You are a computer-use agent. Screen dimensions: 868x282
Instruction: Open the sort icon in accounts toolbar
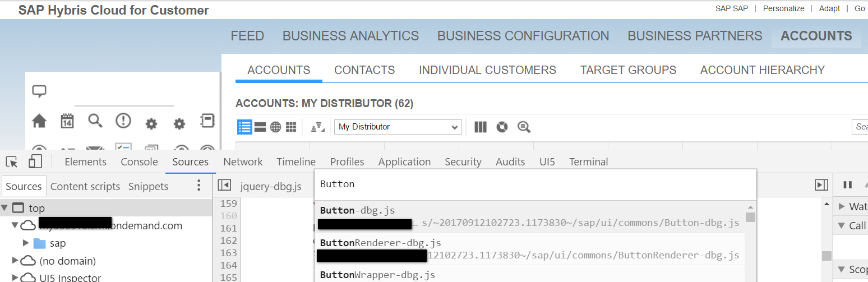pyautogui.click(x=318, y=127)
